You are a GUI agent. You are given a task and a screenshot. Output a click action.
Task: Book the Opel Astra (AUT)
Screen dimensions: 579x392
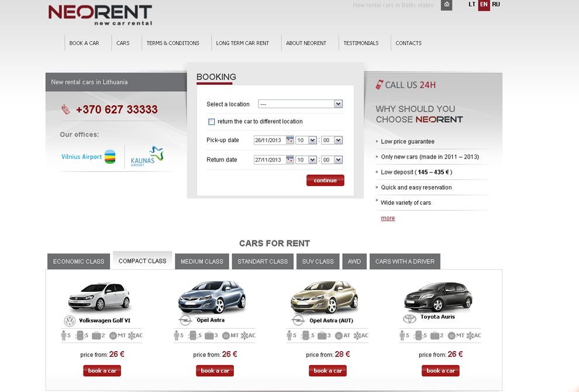(x=328, y=370)
